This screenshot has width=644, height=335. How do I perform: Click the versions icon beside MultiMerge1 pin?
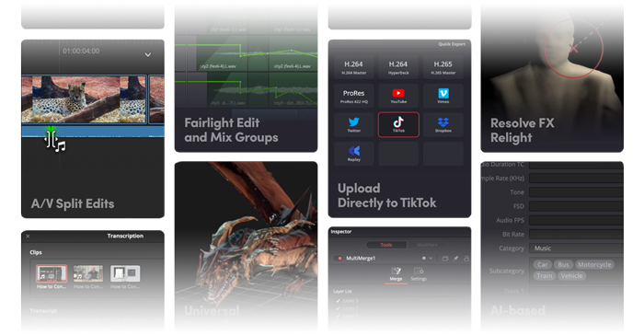444,258
